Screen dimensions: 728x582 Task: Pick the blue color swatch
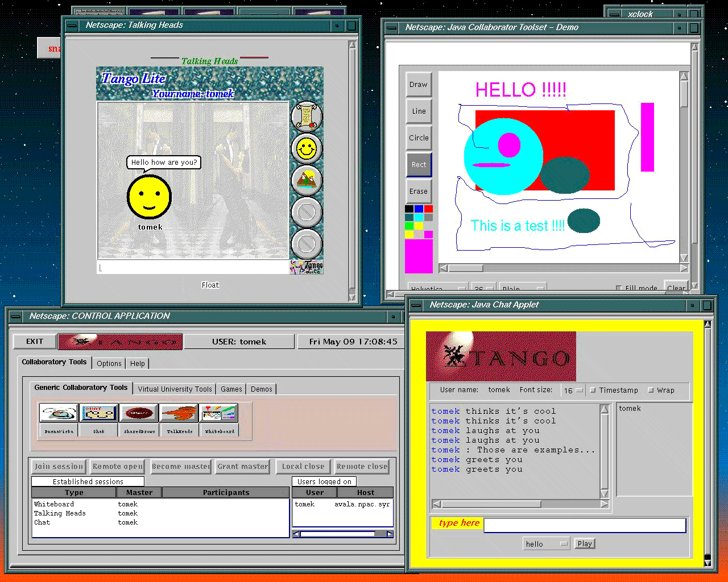coord(419,209)
